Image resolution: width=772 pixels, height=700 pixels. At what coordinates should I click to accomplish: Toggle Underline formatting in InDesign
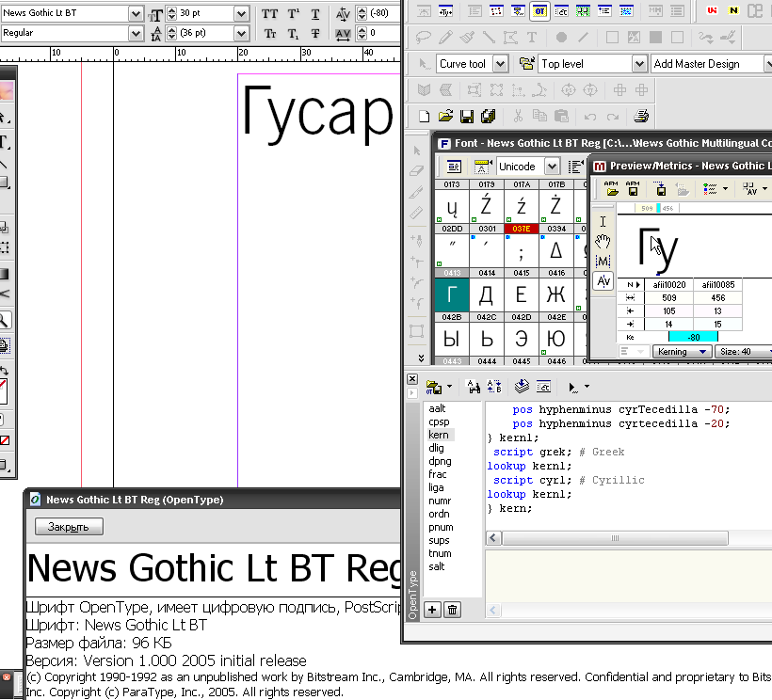click(x=315, y=14)
